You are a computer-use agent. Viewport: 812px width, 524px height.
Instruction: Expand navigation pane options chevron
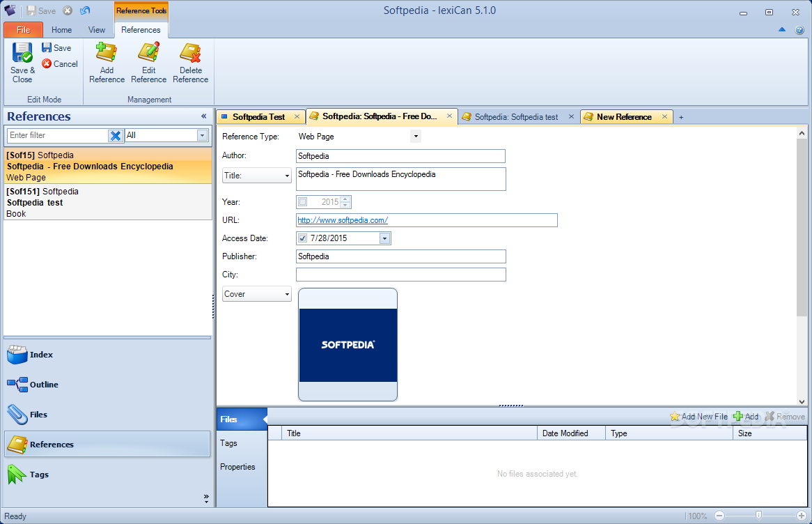click(x=206, y=499)
